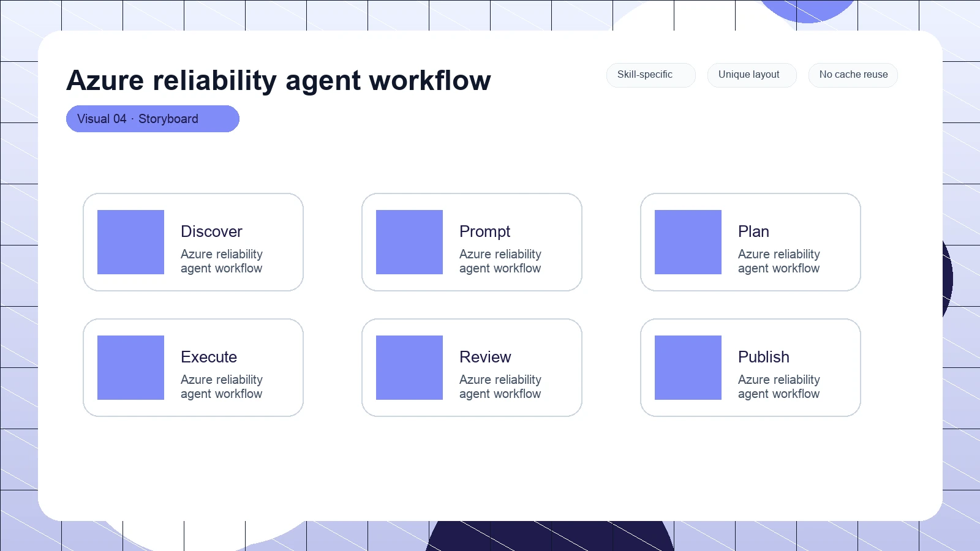Click the Azure reliability agent workflow heading
This screenshot has height=551, width=980.
point(279,80)
